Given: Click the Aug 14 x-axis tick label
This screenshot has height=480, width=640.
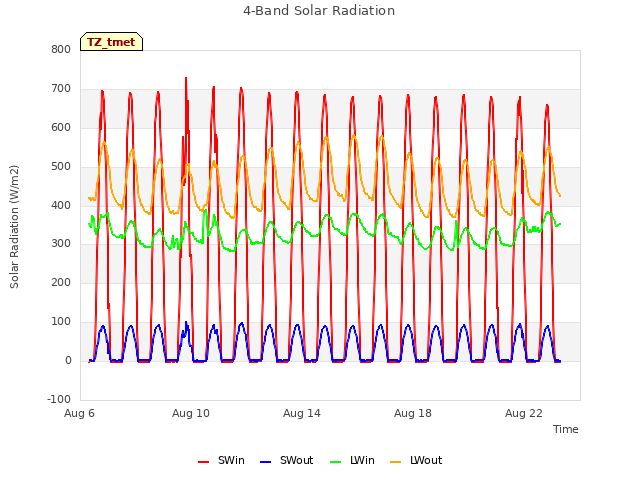Looking at the screenshot, I should point(302,413).
